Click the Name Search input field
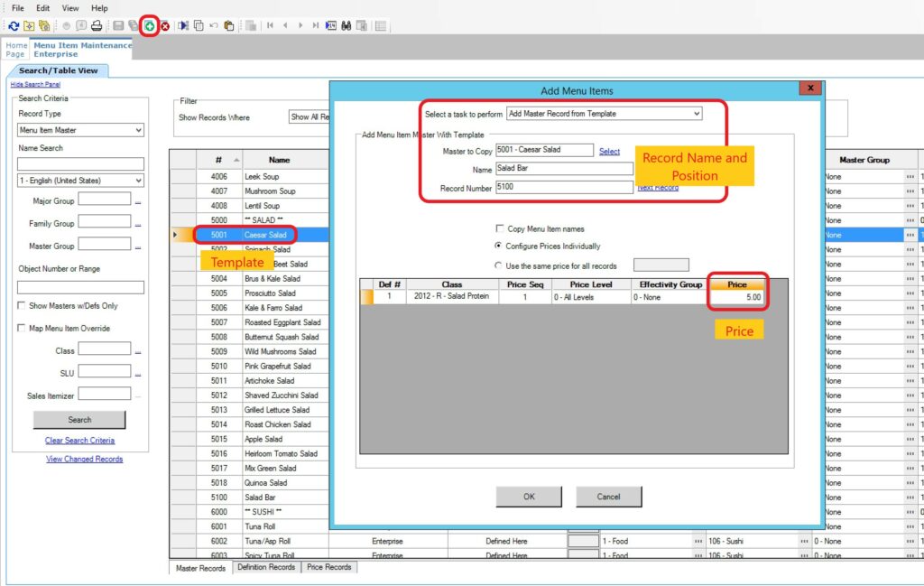This screenshot has width=924, height=586. click(x=80, y=163)
